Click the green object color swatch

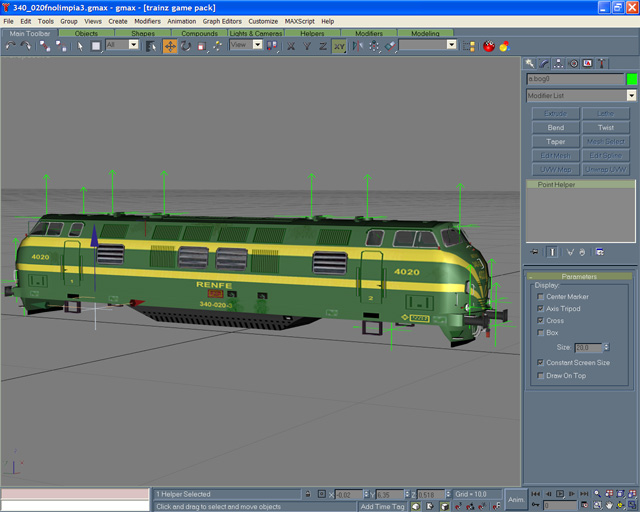click(x=632, y=79)
